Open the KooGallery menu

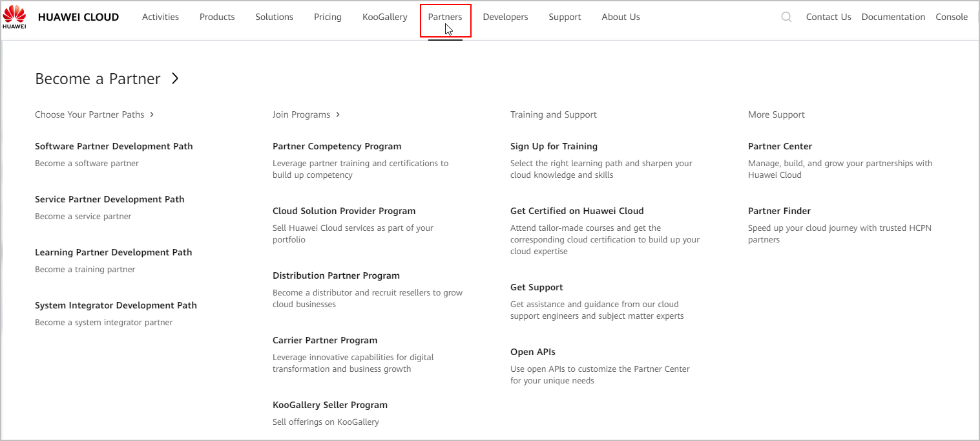(x=385, y=17)
